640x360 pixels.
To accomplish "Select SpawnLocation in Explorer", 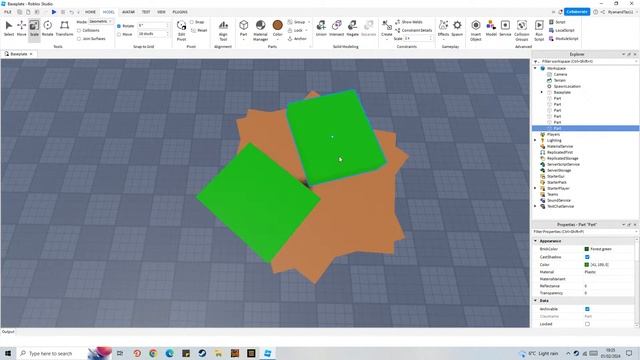I will pos(567,86).
